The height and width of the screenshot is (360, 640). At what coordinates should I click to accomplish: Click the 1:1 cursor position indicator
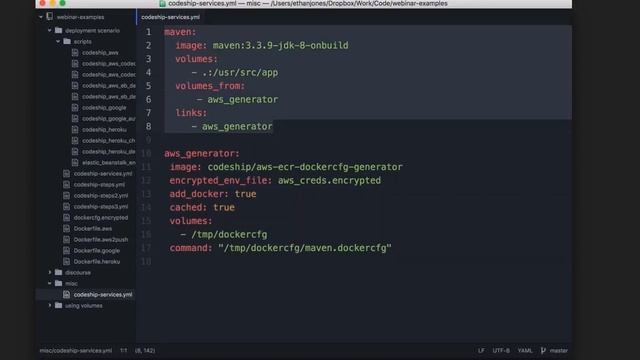tap(123, 351)
